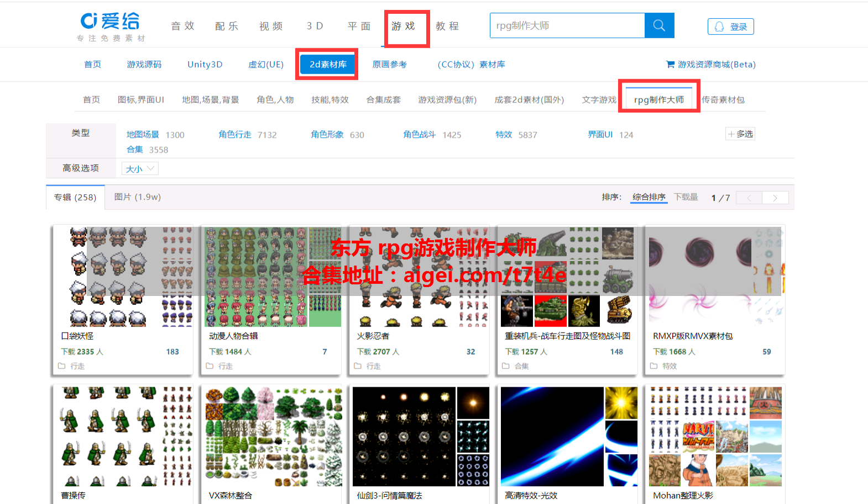Select the rpg制作大师 category tab

(659, 100)
